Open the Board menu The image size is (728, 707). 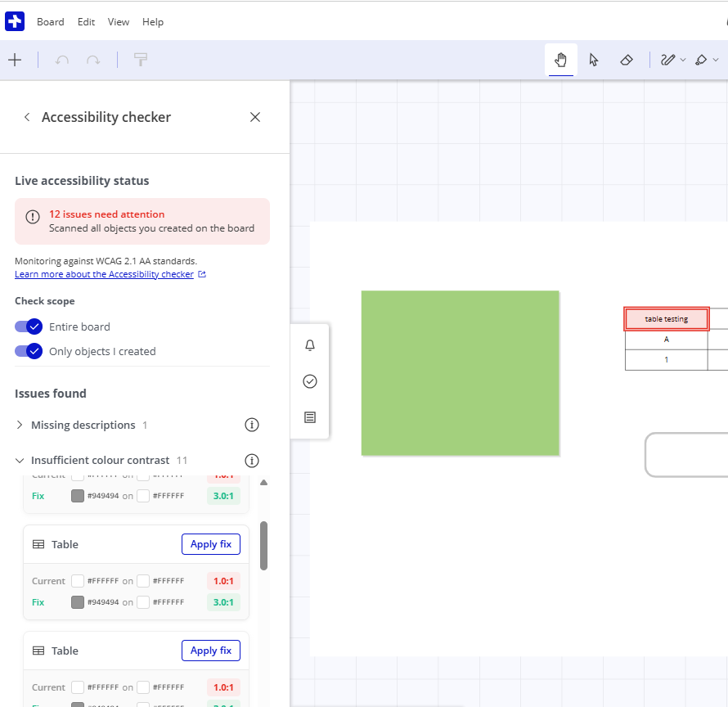coord(50,22)
